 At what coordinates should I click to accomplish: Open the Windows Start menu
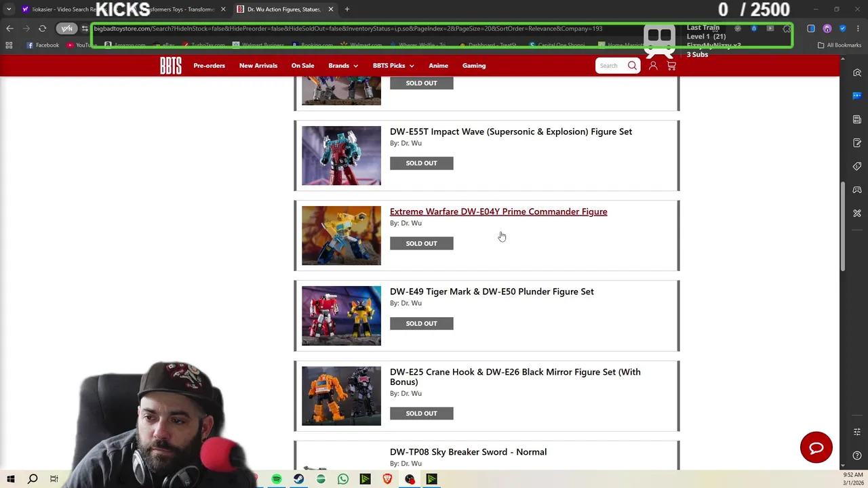coord(11,479)
